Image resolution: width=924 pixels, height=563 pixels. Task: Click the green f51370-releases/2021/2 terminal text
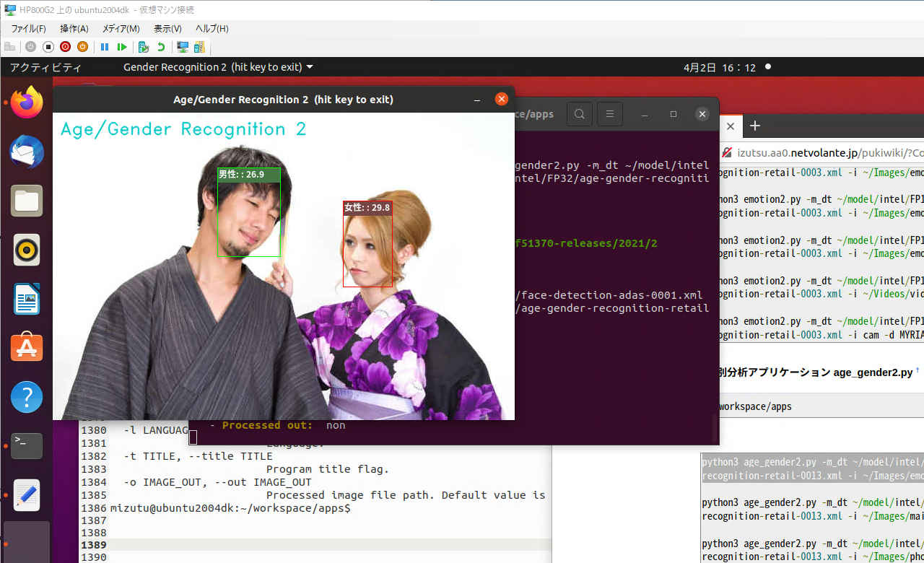[585, 243]
